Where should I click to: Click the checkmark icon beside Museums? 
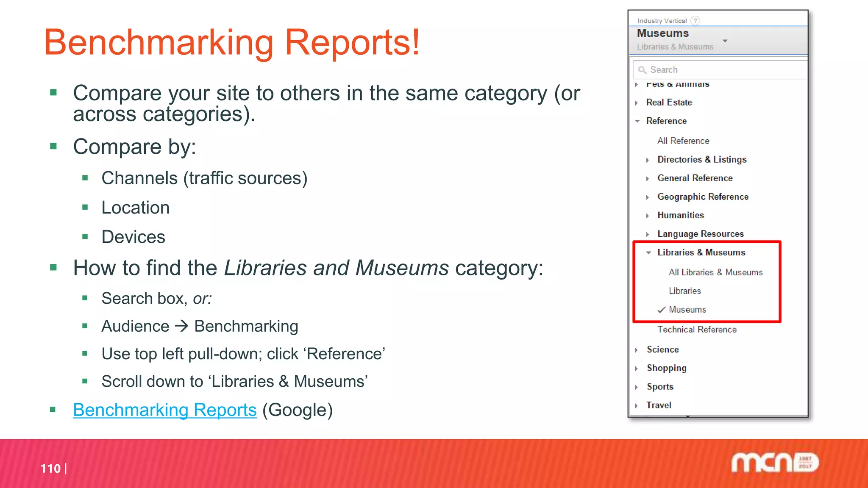[x=661, y=310]
